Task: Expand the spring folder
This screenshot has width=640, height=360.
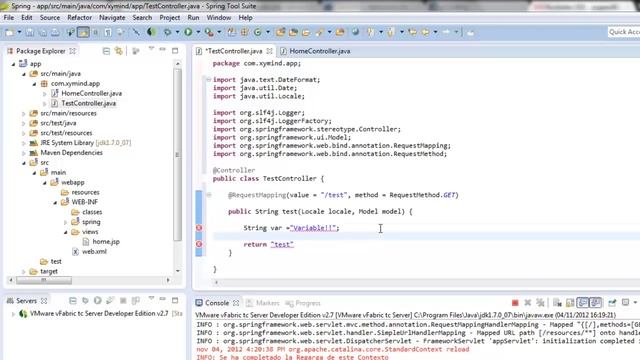Action: [66, 222]
